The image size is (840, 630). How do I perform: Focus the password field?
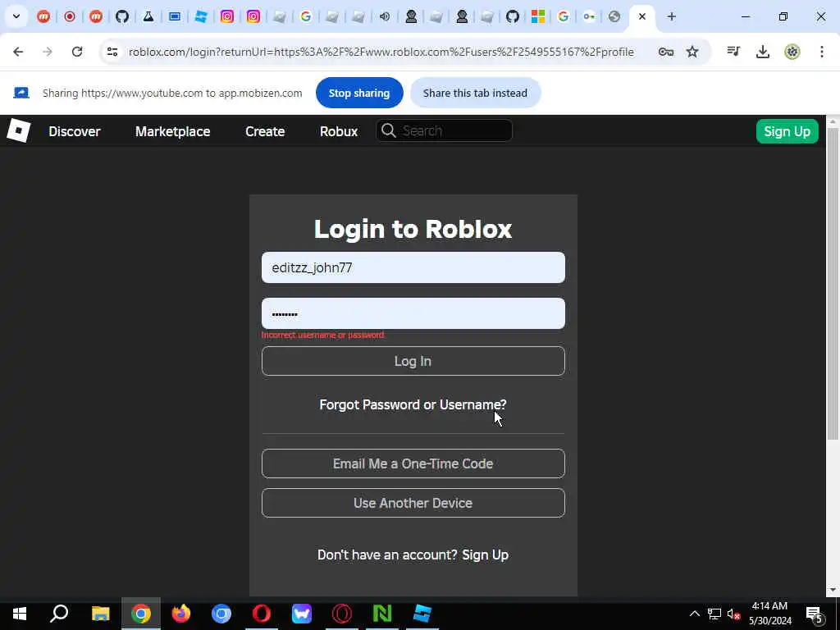tap(413, 313)
